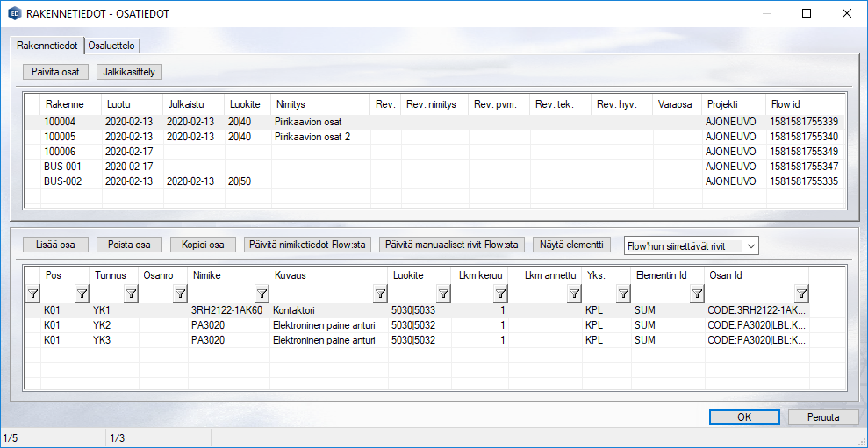
Task: Select structure row BUS-001
Action: (62, 167)
